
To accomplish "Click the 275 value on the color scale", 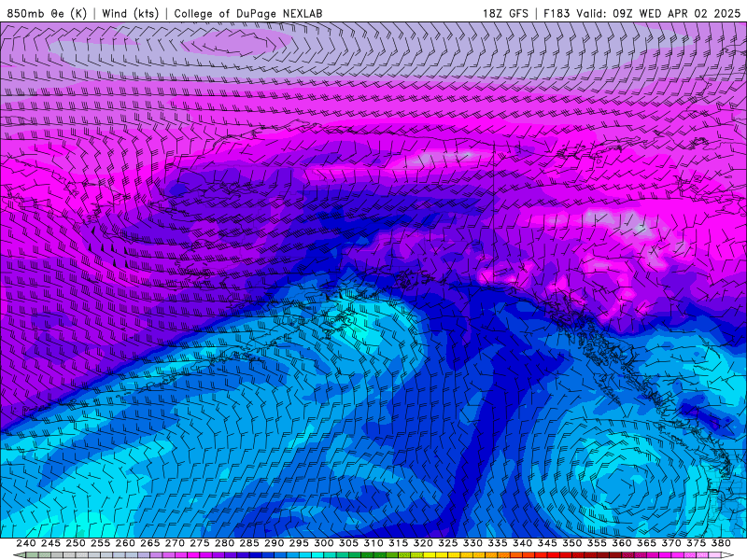I will point(199,543).
